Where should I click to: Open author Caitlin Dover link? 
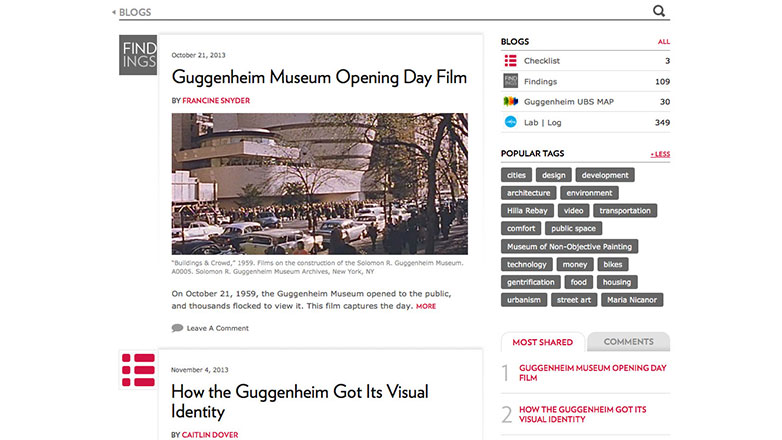[x=210, y=435]
